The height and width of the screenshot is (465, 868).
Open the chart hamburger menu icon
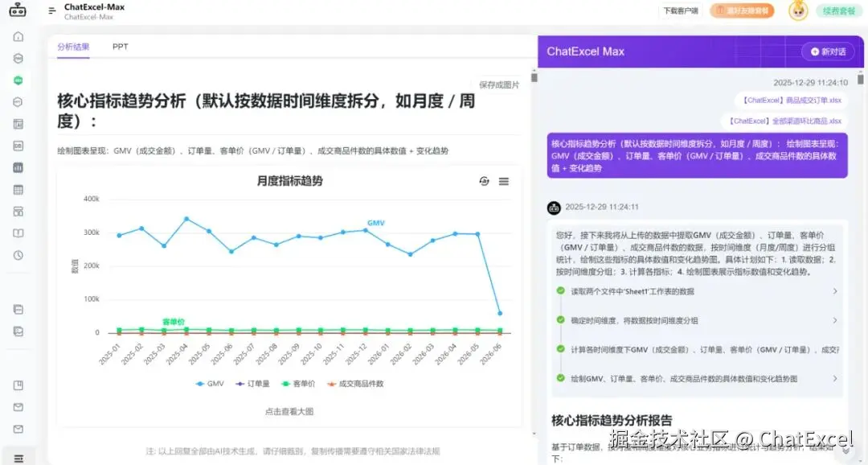click(504, 182)
